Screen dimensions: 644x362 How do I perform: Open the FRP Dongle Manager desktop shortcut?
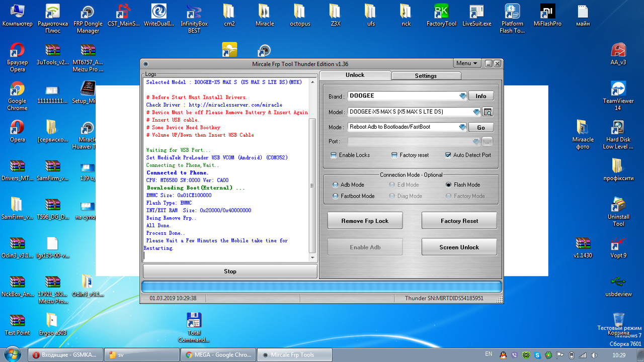click(88, 19)
